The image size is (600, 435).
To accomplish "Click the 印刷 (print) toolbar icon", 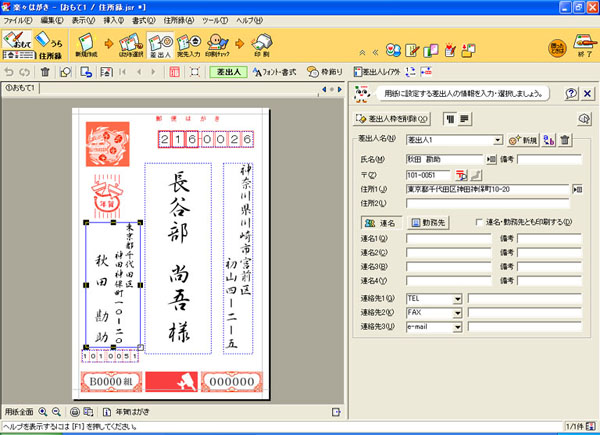I will [260, 44].
